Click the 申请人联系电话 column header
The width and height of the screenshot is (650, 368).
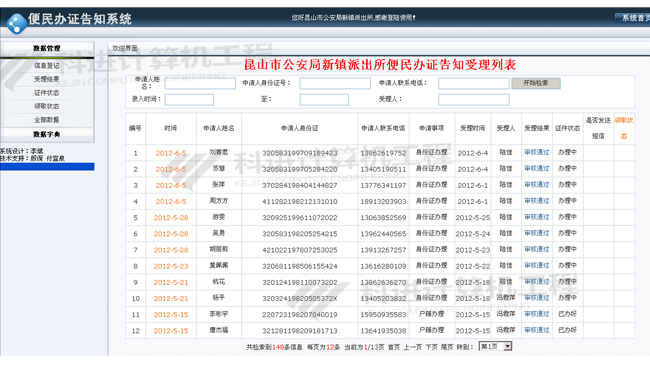point(383,128)
